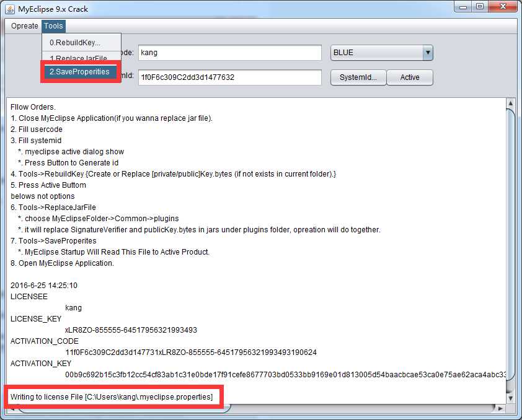Minimize the MyEclipse 9.x Crack window

point(462,7)
